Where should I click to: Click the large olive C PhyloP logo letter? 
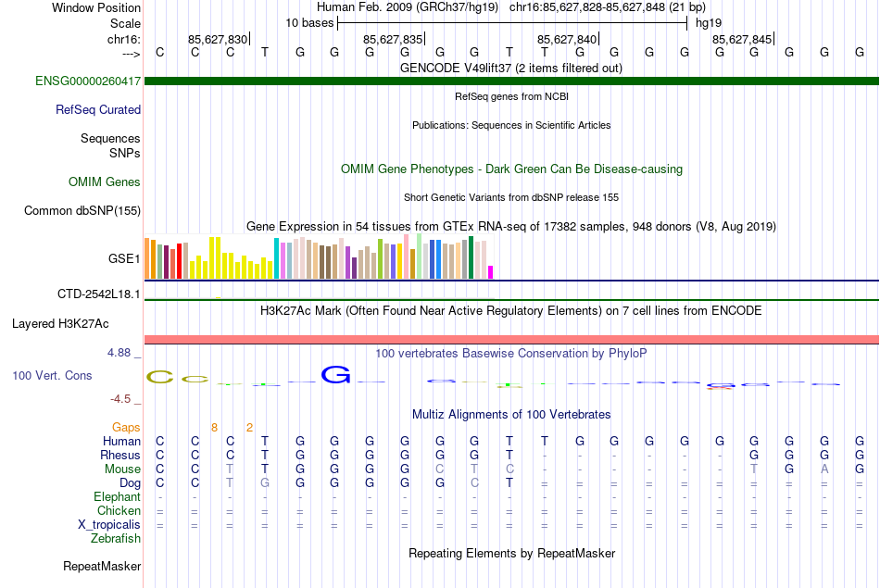point(160,377)
